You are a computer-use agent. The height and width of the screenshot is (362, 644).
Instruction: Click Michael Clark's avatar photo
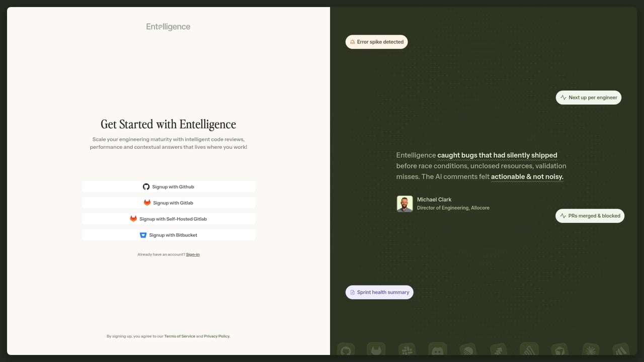[x=405, y=204]
